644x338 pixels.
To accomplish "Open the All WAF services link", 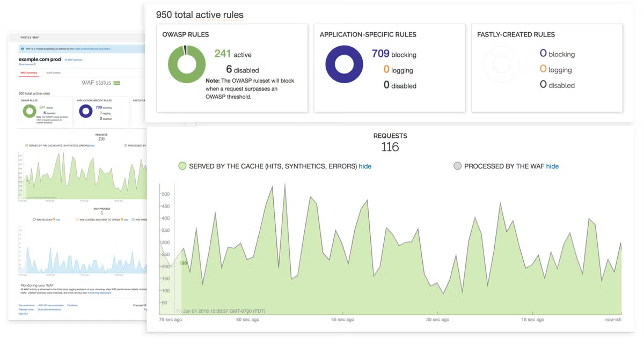I will [x=74, y=60].
